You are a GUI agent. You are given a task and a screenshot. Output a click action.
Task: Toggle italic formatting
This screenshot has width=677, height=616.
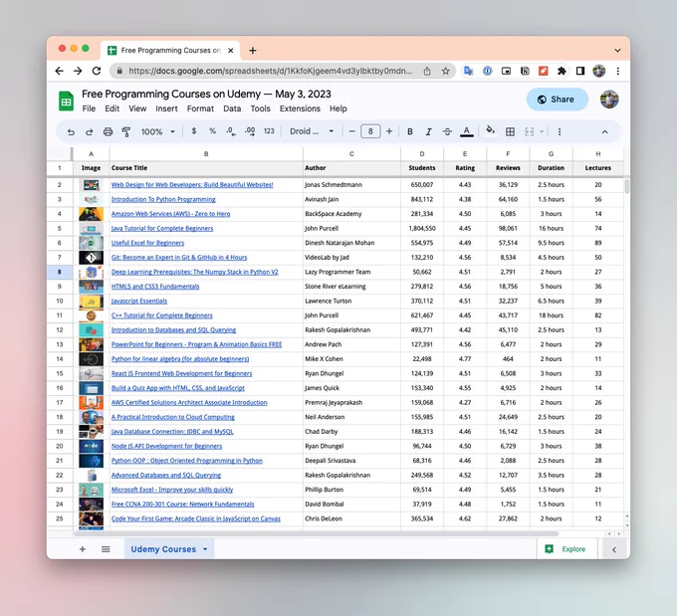[x=428, y=131]
